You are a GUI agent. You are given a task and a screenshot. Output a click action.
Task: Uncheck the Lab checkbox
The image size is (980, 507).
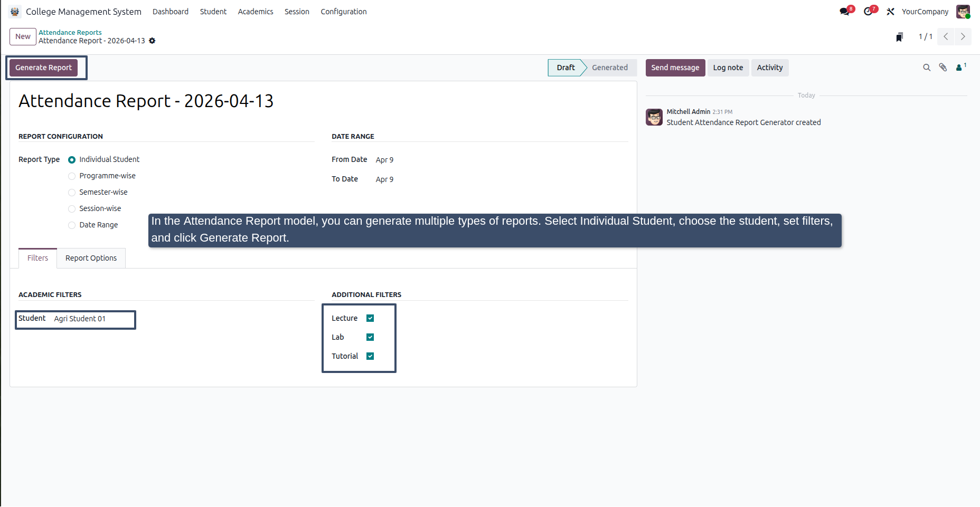[x=370, y=337]
